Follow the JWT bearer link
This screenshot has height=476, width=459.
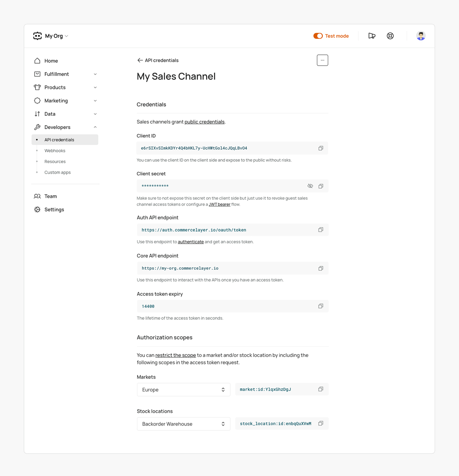(219, 204)
